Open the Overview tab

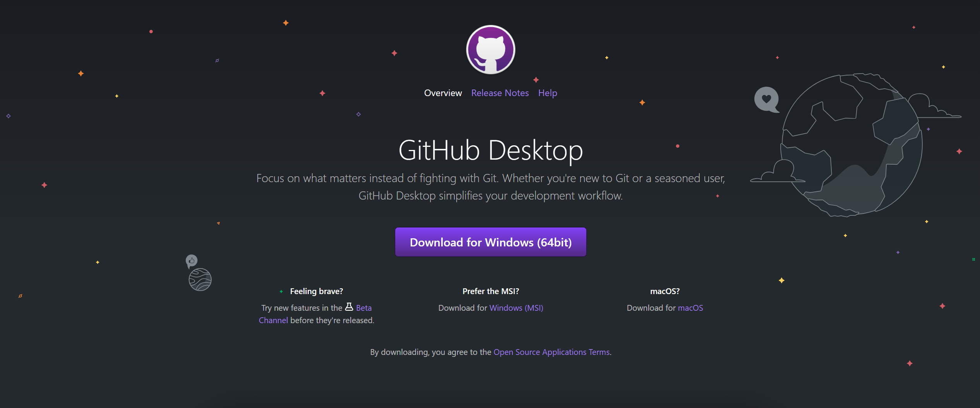click(x=443, y=93)
